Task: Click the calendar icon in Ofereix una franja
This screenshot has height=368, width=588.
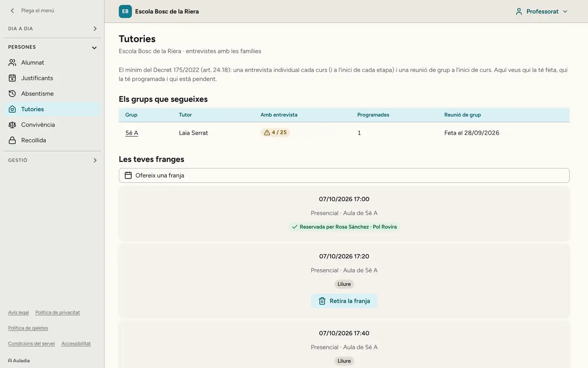Action: [x=128, y=175]
